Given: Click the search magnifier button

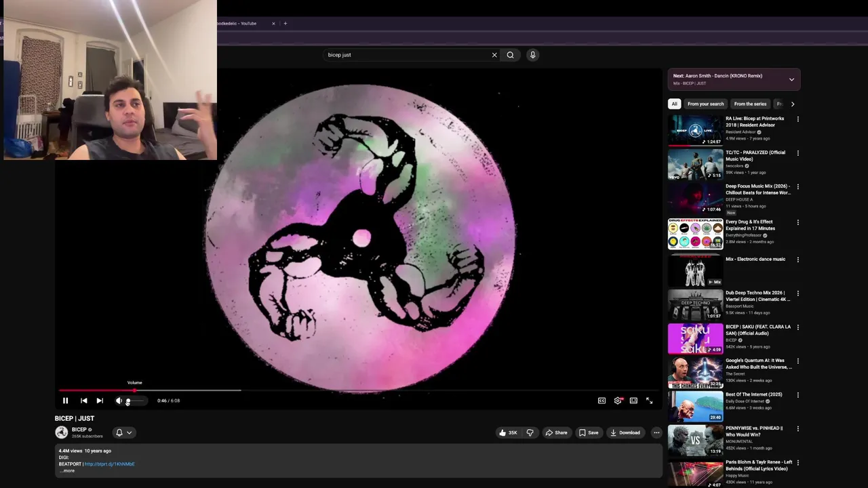Looking at the screenshot, I should click(x=510, y=55).
